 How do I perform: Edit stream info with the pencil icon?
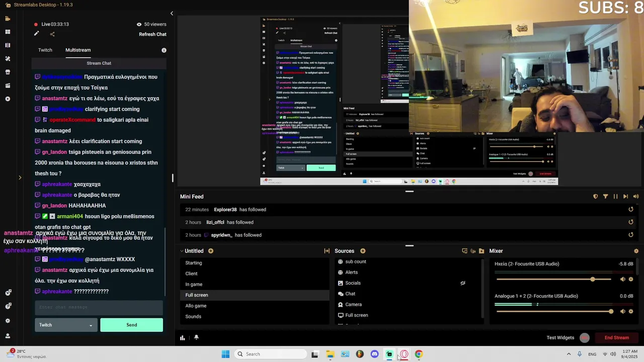tap(36, 34)
